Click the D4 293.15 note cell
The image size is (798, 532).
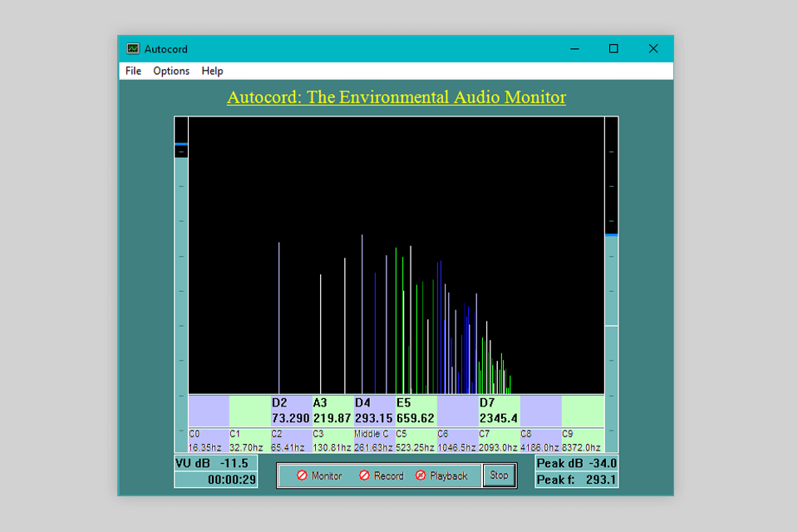374,411
